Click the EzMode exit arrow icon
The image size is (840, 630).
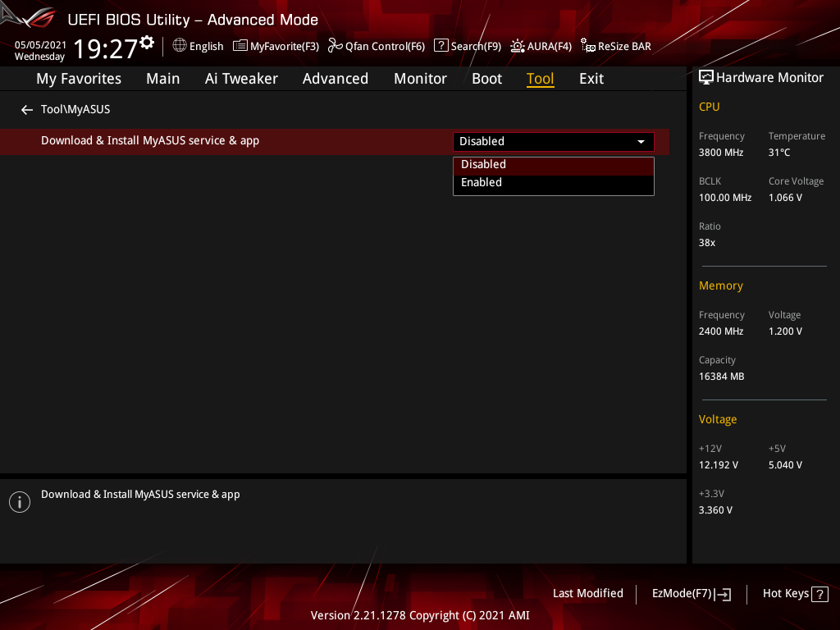point(723,594)
